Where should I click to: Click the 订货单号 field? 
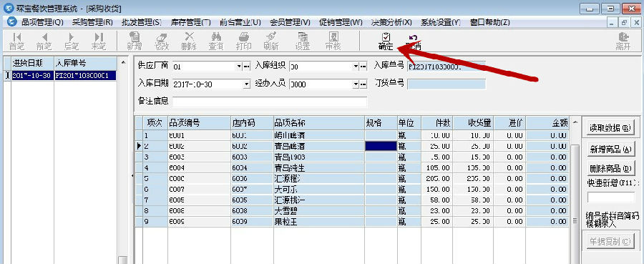(447, 84)
